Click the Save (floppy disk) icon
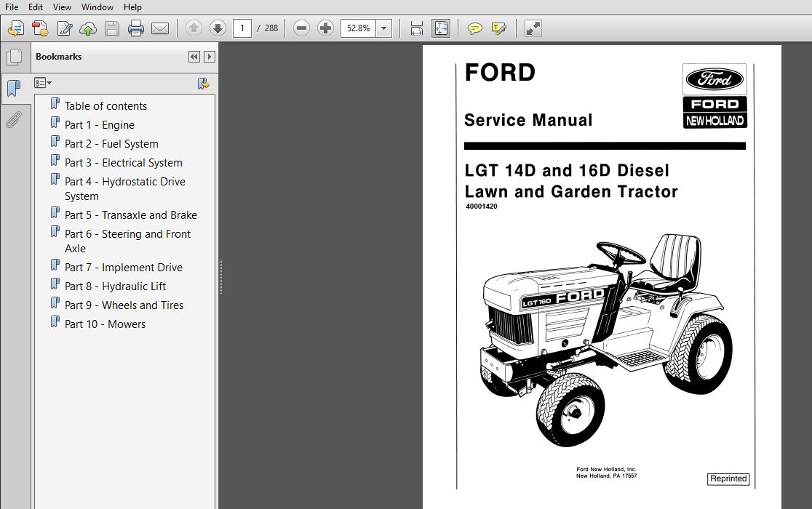Viewport: 812px width, 509px height. [x=112, y=28]
